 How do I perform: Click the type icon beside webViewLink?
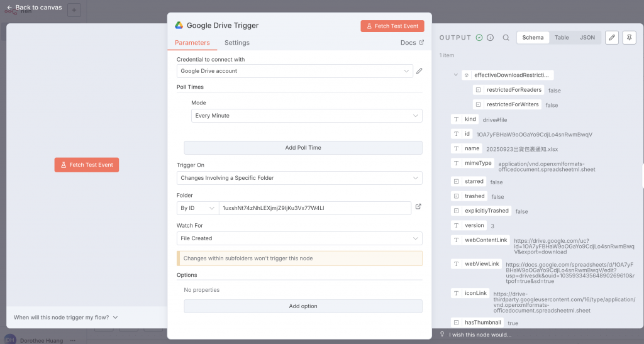457,264
